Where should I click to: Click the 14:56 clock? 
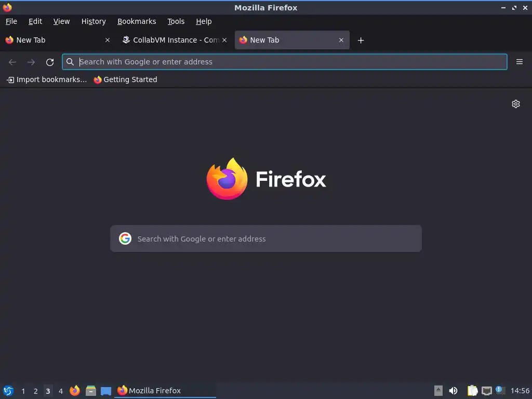[x=520, y=391]
